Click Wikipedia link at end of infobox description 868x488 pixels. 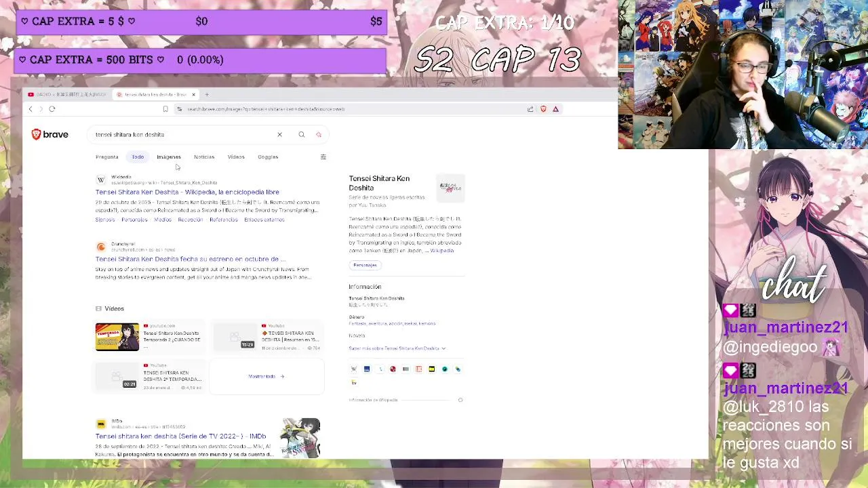pyautogui.click(x=442, y=251)
